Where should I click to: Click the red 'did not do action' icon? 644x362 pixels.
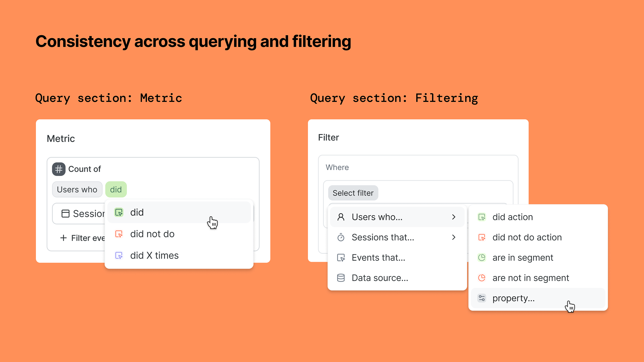482,237
